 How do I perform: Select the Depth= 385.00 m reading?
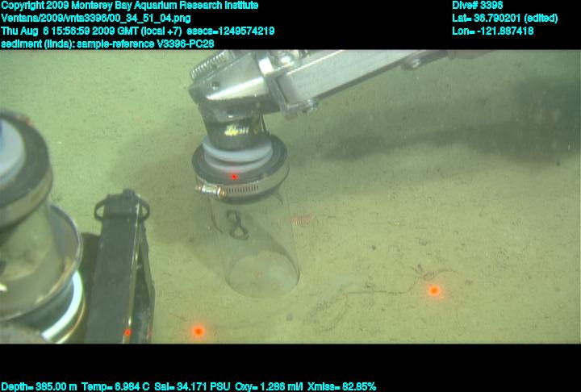point(40,387)
